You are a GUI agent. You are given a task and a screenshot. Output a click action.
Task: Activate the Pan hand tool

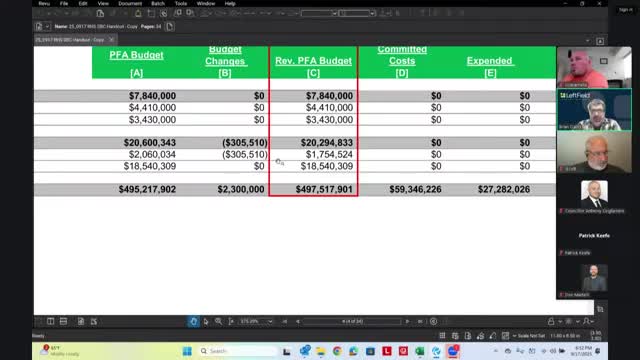tap(193, 322)
